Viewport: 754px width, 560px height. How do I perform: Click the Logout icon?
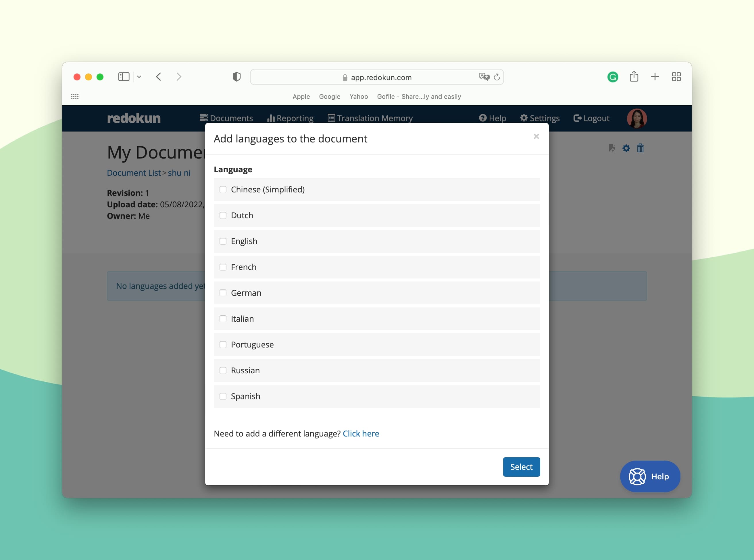(x=577, y=118)
